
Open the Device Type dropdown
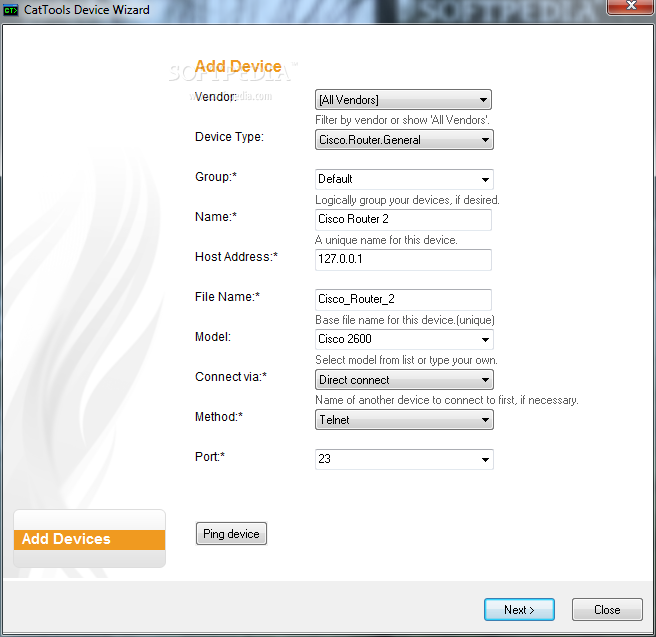tap(404, 140)
